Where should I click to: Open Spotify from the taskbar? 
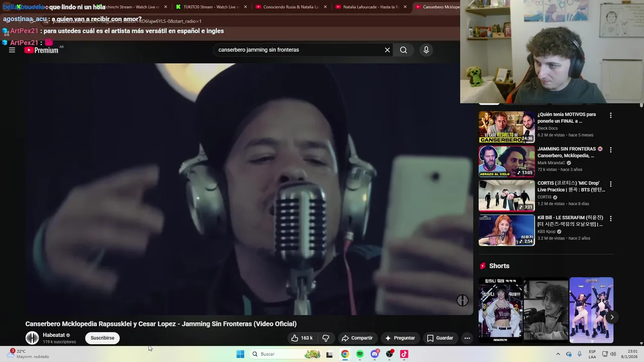(x=360, y=354)
